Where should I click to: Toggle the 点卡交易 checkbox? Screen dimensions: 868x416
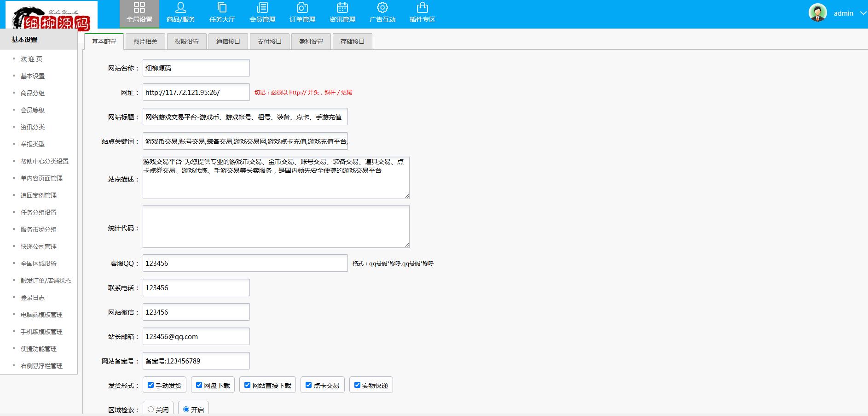pos(308,385)
